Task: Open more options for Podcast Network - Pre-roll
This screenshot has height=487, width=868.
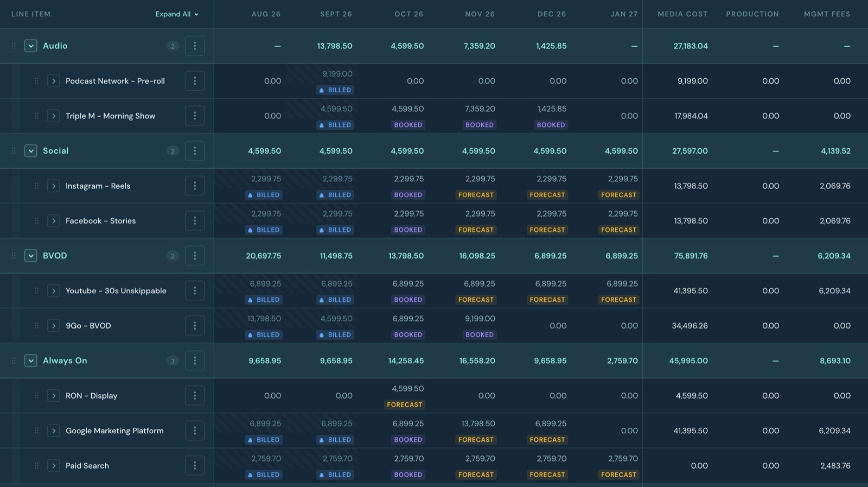Action: pyautogui.click(x=195, y=81)
